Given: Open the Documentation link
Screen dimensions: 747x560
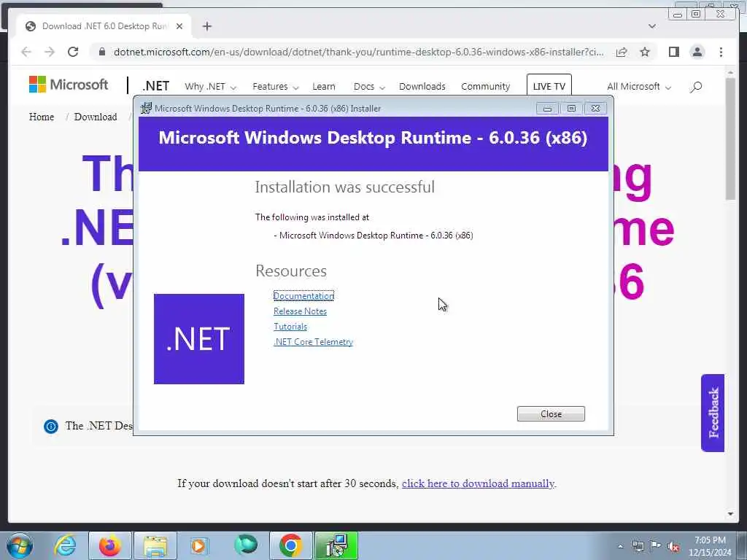Looking at the screenshot, I should (x=303, y=296).
